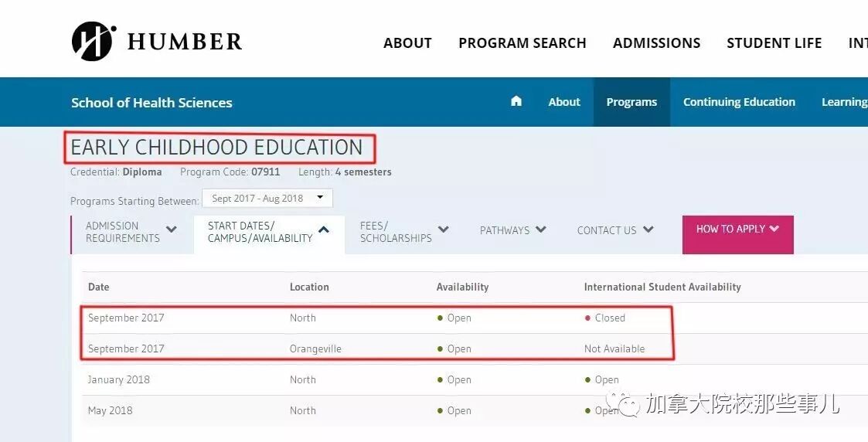Open Programs Starting Between date dropdown
Screen dimensions: 868x442
tap(267, 198)
